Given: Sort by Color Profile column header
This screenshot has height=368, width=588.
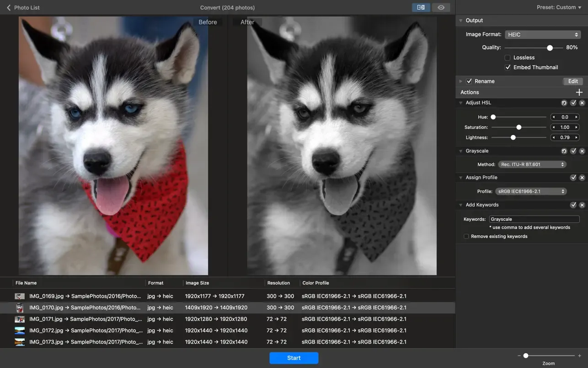Looking at the screenshot, I should click(x=315, y=283).
